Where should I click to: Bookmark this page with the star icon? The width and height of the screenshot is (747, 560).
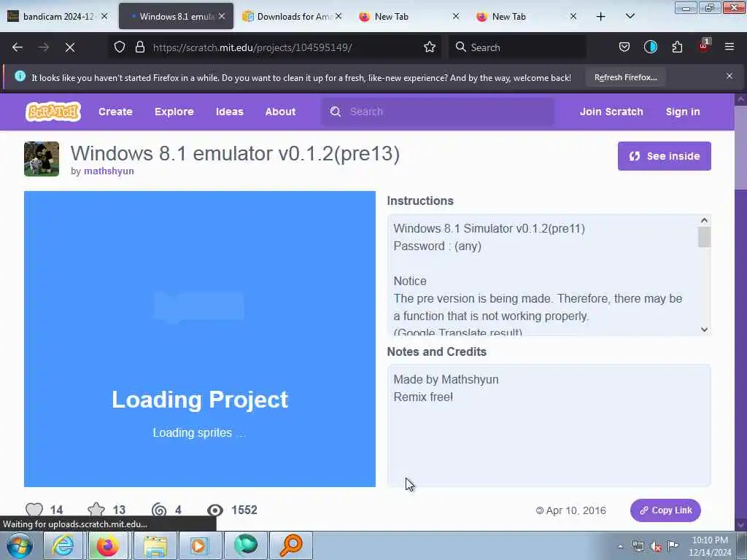(x=430, y=47)
